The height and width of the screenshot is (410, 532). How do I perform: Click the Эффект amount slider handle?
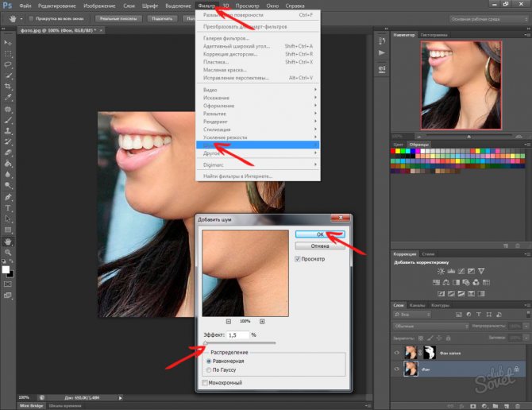(204, 343)
